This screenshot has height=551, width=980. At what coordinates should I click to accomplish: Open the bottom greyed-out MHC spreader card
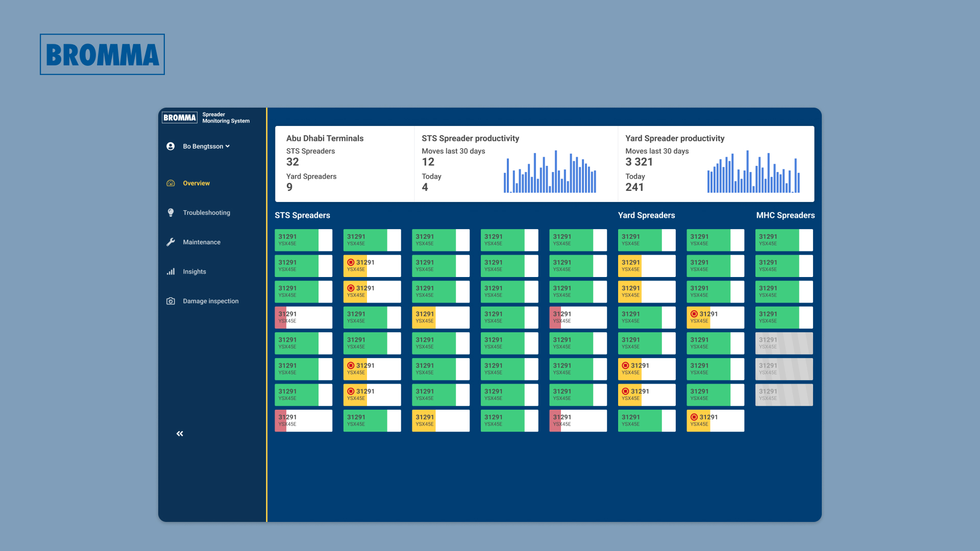pyautogui.click(x=784, y=395)
